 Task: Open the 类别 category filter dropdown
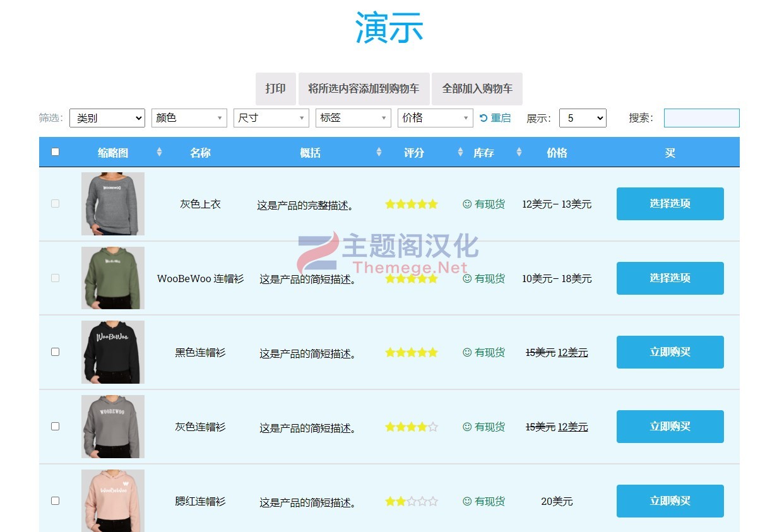(x=107, y=118)
